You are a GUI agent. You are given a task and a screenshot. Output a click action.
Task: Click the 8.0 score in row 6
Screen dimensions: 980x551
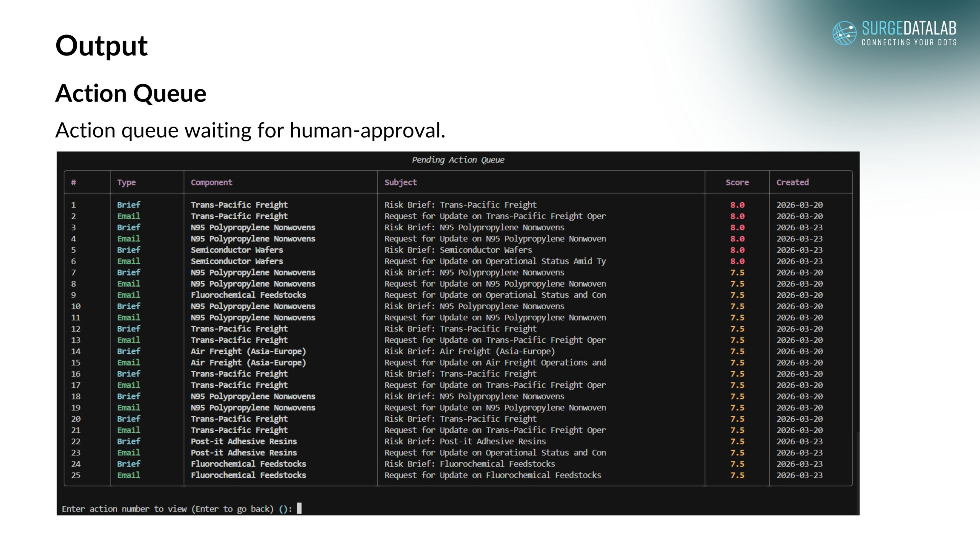point(737,261)
